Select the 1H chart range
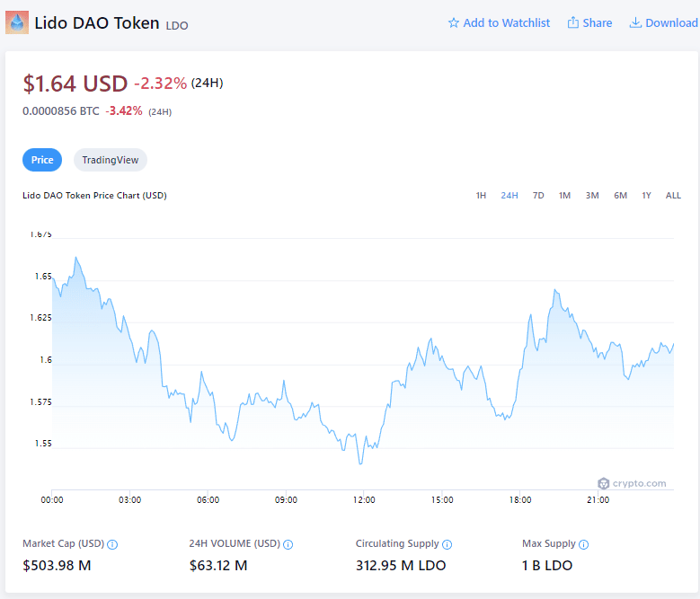Screen dimensions: 700x599 (x=481, y=196)
